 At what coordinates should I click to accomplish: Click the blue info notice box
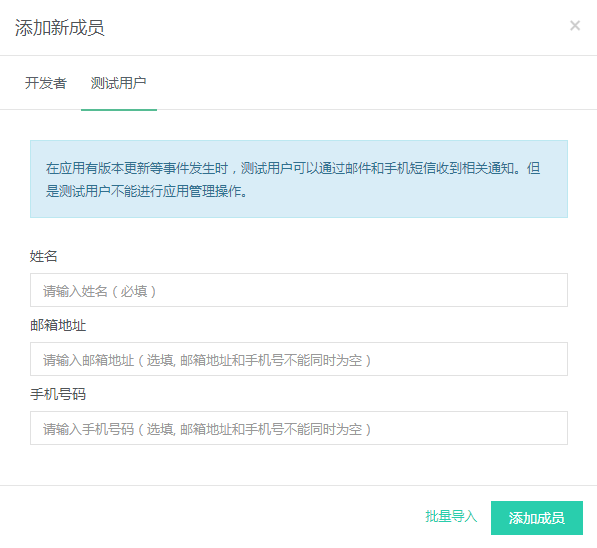tap(299, 179)
